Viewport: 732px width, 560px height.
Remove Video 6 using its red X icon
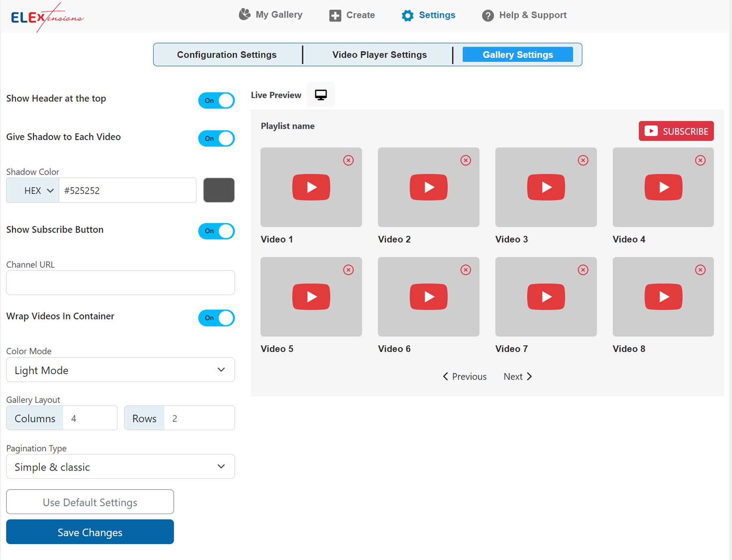465,270
